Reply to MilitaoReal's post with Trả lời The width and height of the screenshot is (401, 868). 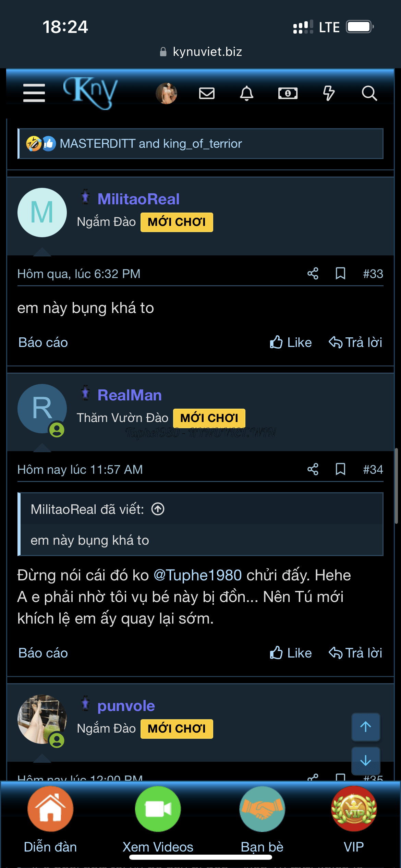coord(355,342)
